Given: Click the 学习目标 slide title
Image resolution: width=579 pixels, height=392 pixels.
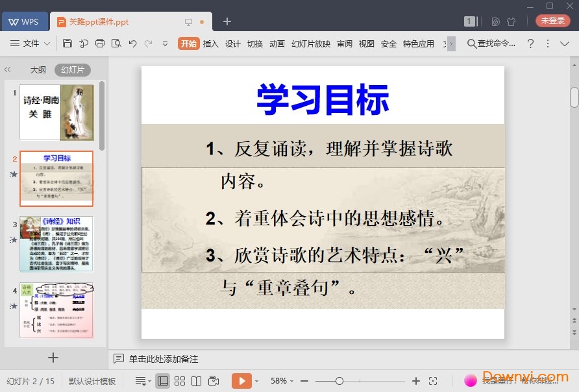Looking at the screenshot, I should tap(323, 99).
